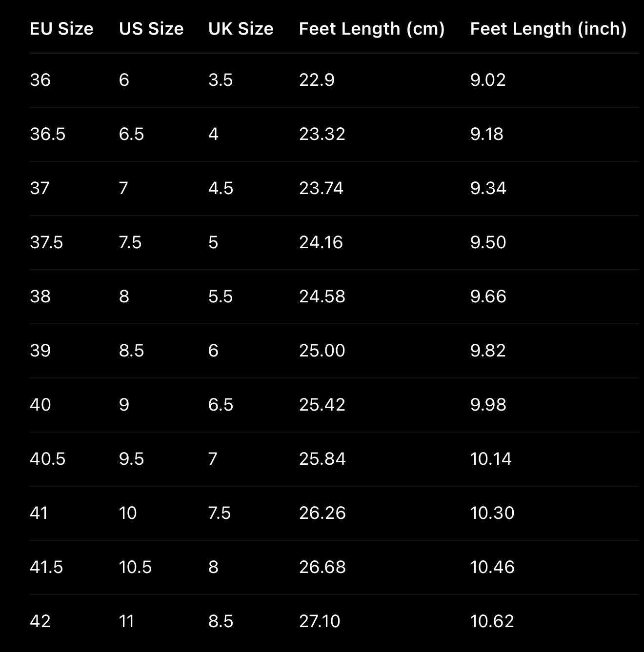Click the 23.74 cm length cell
644x652 pixels.
321,188
